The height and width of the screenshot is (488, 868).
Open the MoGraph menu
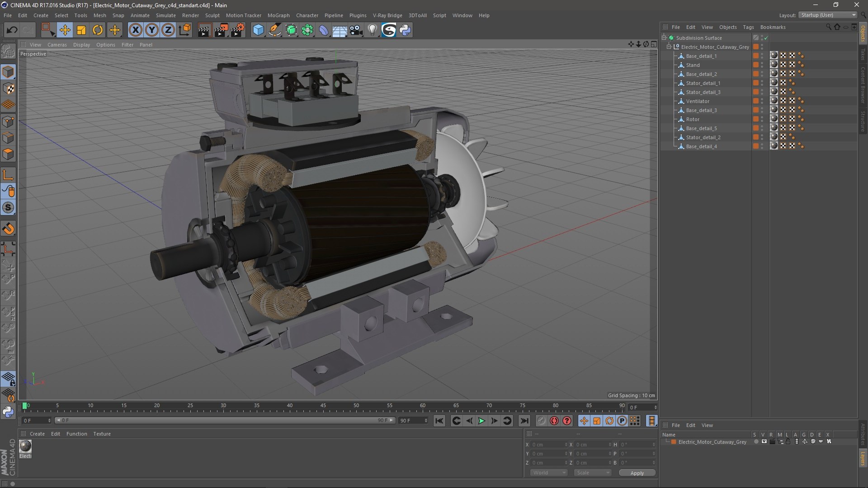278,15
